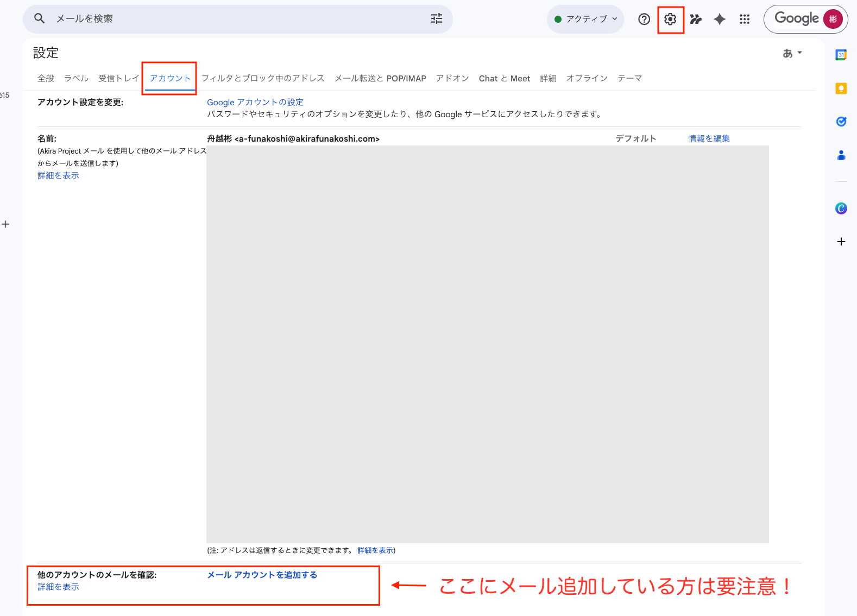Click the icon right of the settings gear
The height and width of the screenshot is (616, 857).
click(696, 20)
